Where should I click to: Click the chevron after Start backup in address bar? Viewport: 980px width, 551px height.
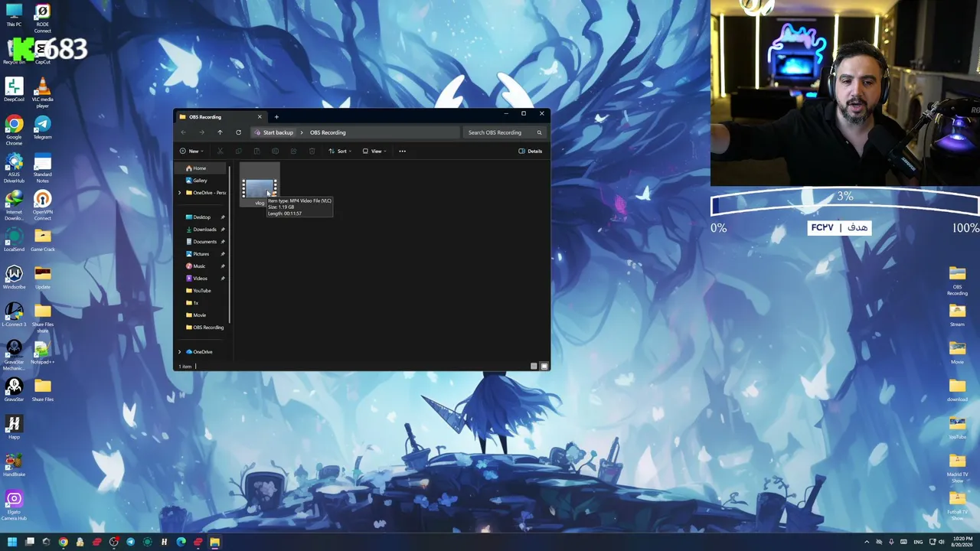click(x=302, y=132)
